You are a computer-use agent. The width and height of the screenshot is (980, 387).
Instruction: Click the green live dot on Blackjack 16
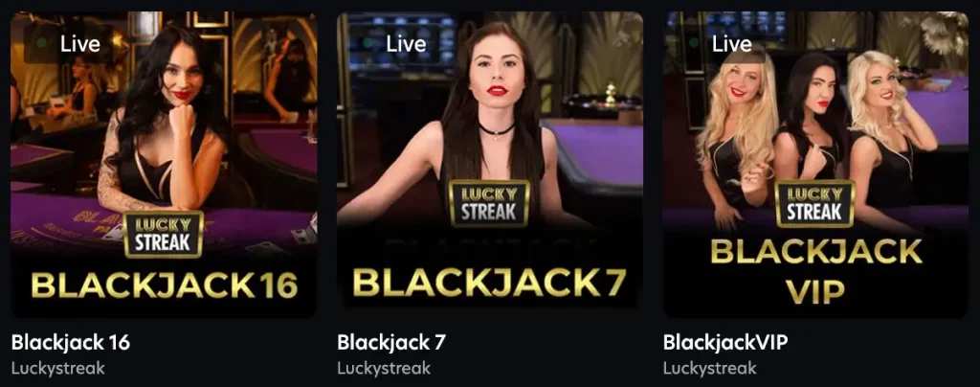pos(42,44)
